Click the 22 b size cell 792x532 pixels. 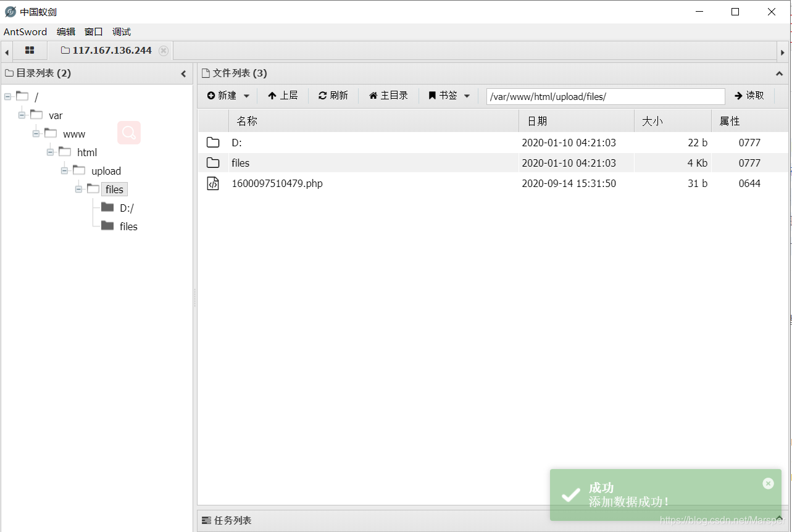pos(698,143)
